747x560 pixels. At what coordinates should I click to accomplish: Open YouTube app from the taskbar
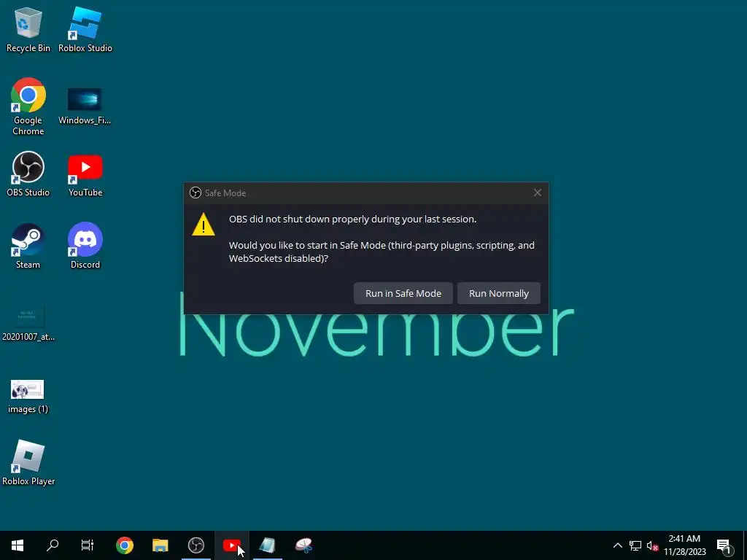231,545
